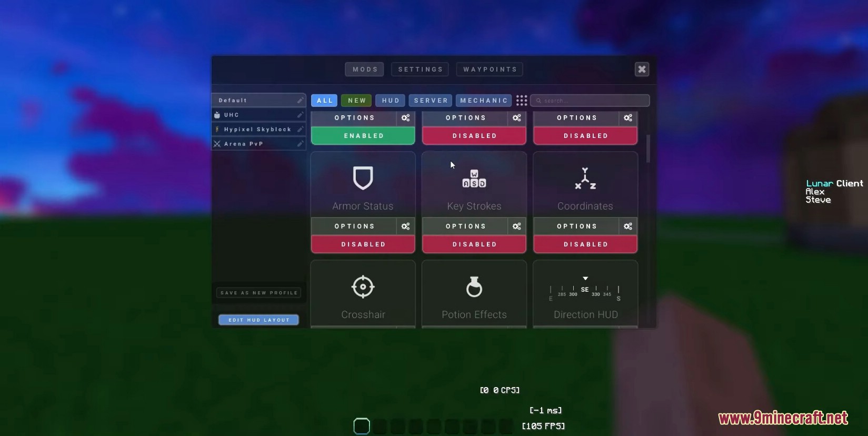868x436 pixels.
Task: Select the UHC profile
Action: tap(258, 115)
